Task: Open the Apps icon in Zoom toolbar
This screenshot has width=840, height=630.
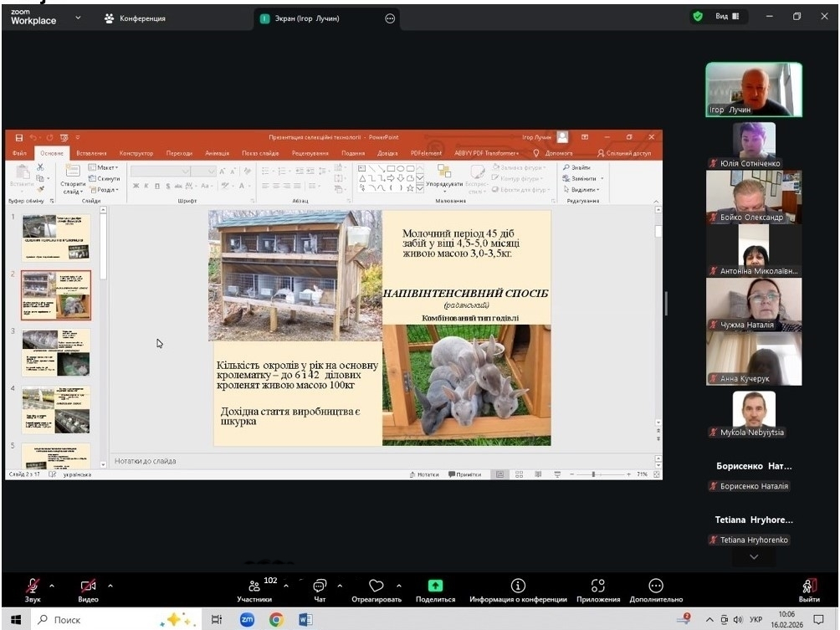Action: coord(597,586)
